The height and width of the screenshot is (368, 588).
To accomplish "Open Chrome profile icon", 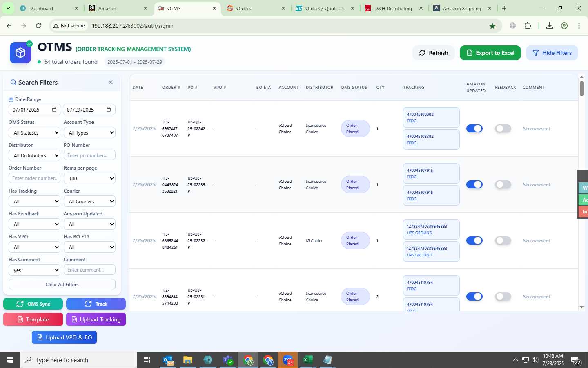I will [564, 26].
